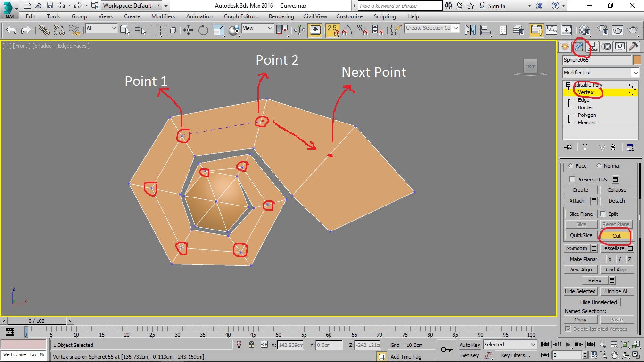Select Edge sub-object level in the stack
Image resolution: width=644 pixels, height=362 pixels.
click(585, 99)
